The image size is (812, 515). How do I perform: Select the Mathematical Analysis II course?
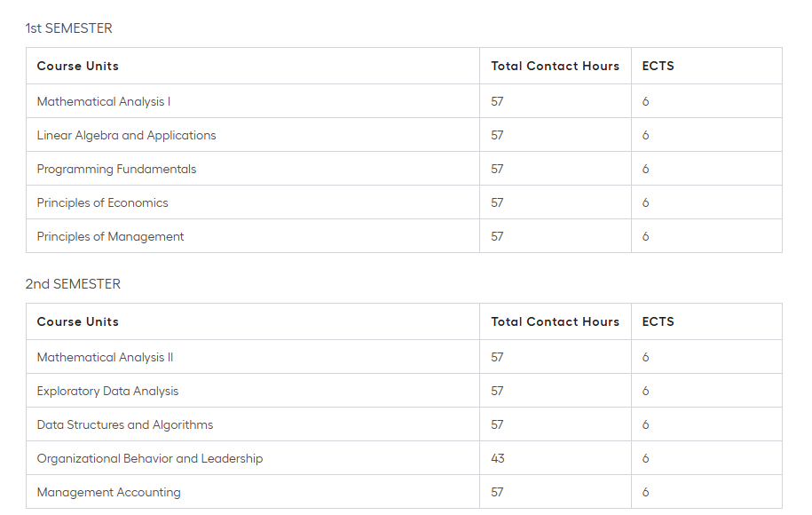(105, 358)
